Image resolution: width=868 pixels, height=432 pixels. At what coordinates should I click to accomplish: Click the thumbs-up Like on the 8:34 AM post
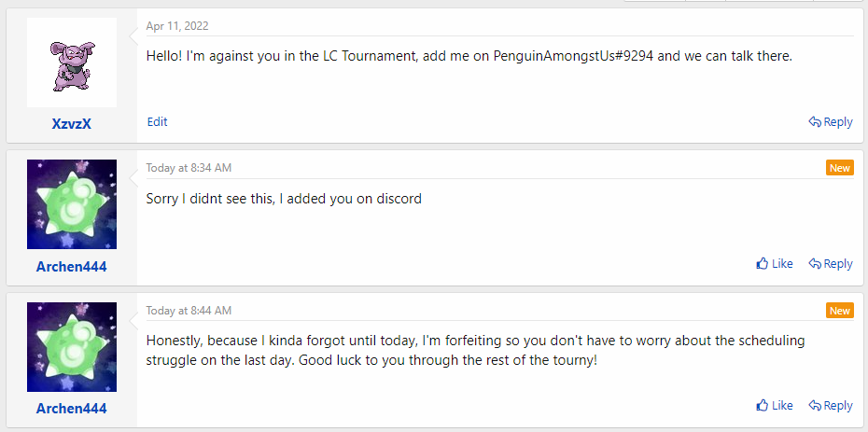pos(775,264)
